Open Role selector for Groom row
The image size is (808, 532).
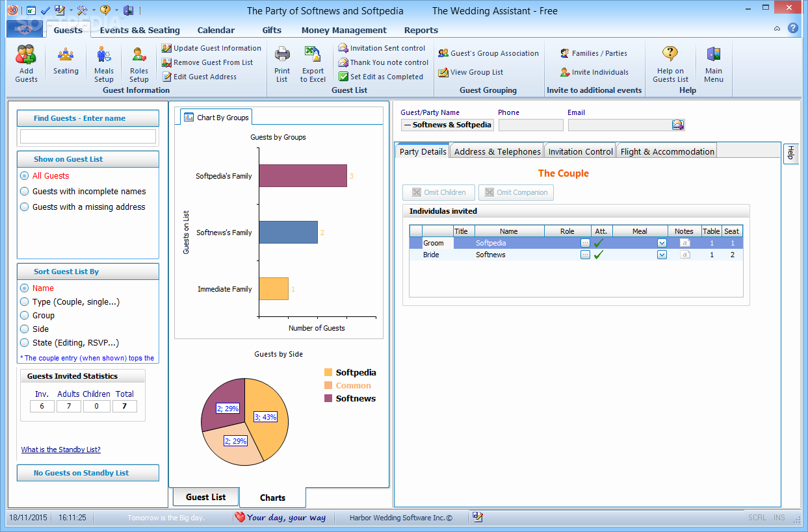pyautogui.click(x=585, y=243)
